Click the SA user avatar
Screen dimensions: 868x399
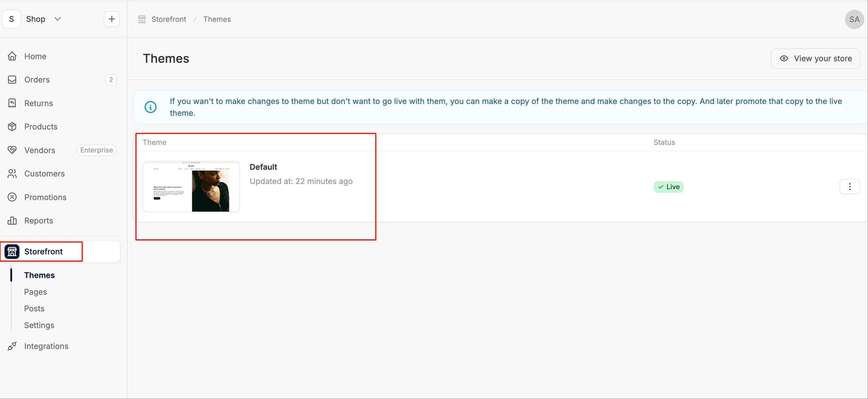point(854,19)
